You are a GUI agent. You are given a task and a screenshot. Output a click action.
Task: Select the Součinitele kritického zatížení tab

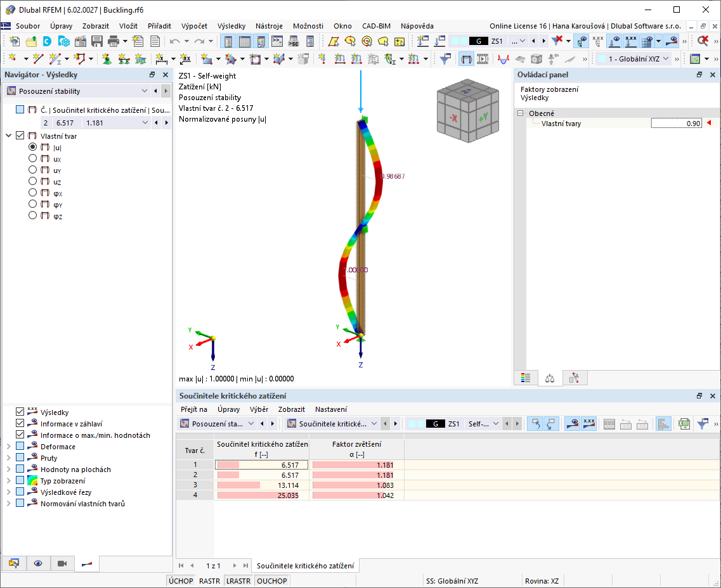306,565
